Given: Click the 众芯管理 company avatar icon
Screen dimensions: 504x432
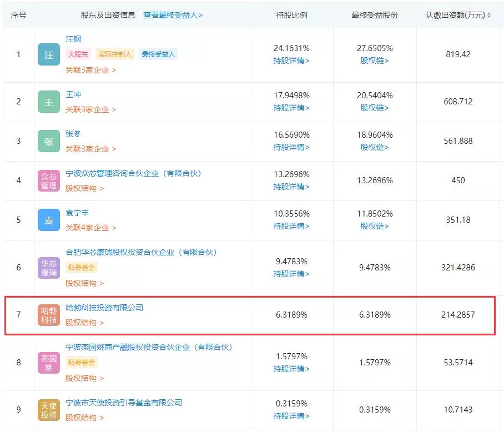Looking at the screenshot, I should pos(48,180).
